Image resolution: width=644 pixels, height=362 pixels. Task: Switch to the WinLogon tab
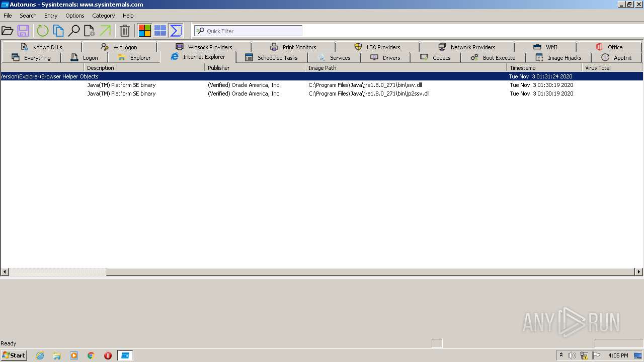click(x=119, y=47)
